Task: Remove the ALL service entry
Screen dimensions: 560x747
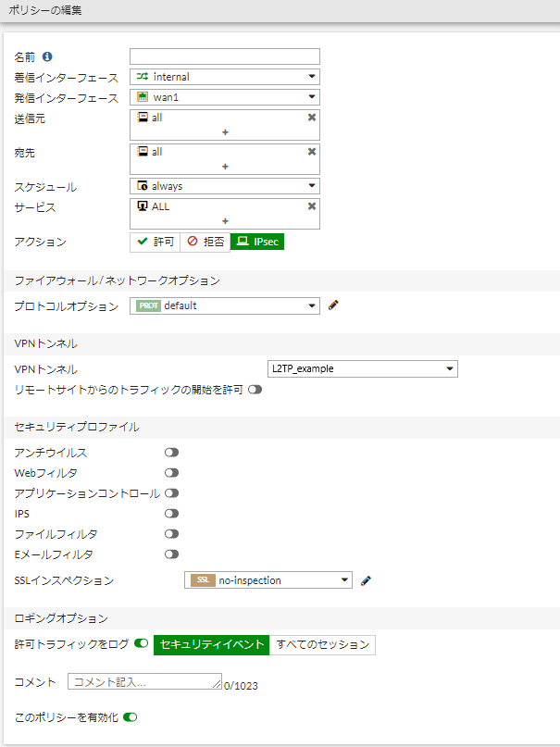Action: (x=311, y=206)
